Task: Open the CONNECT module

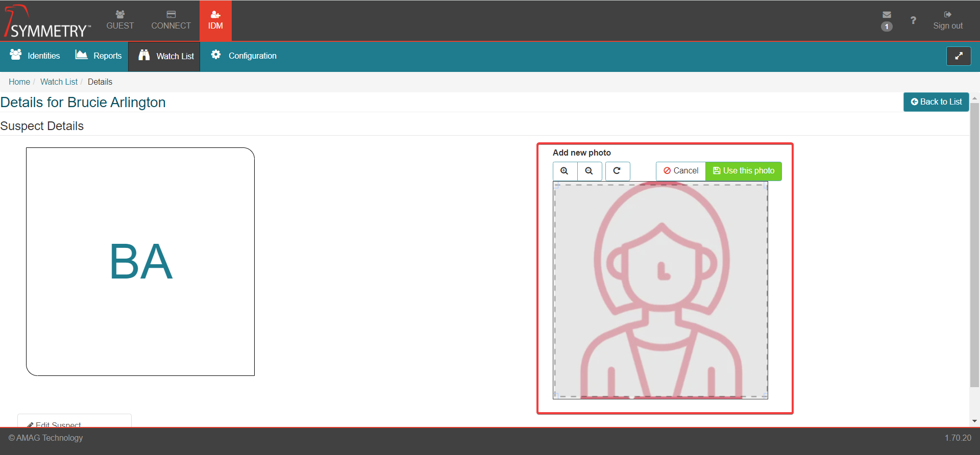Action: pos(171,20)
